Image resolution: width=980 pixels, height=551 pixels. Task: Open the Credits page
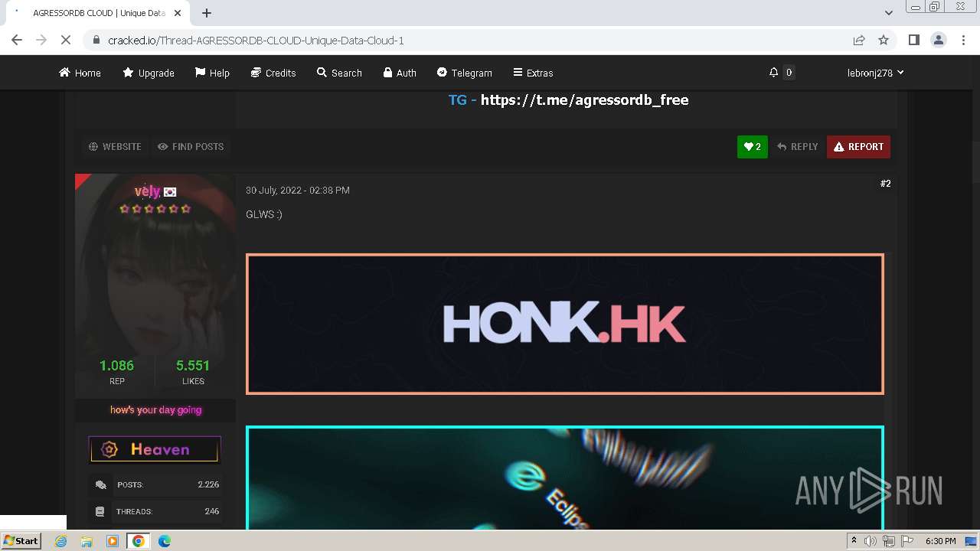click(x=273, y=73)
